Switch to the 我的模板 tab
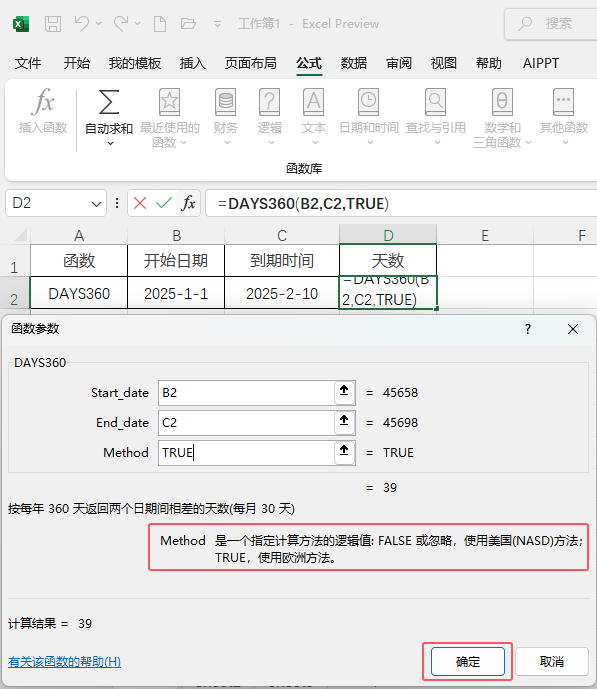The height and width of the screenshot is (689, 597). click(135, 63)
